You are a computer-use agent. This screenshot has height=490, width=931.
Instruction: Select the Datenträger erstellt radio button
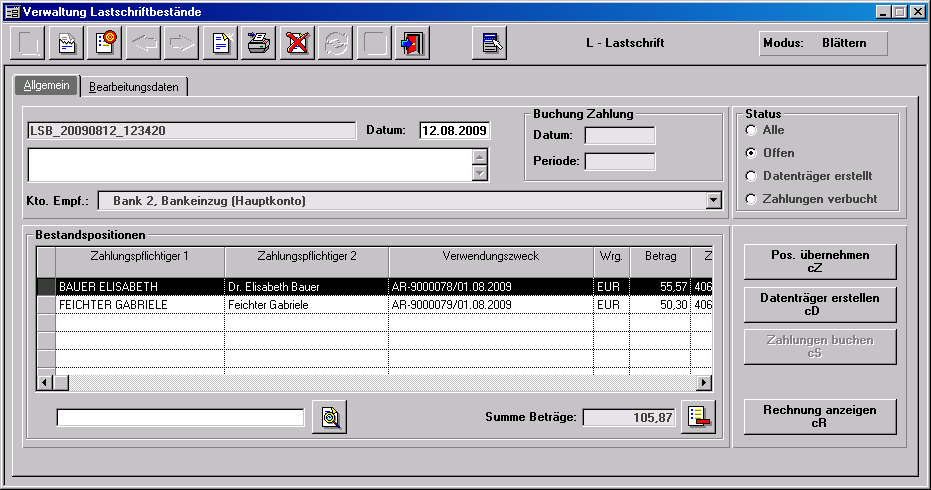tap(751, 176)
